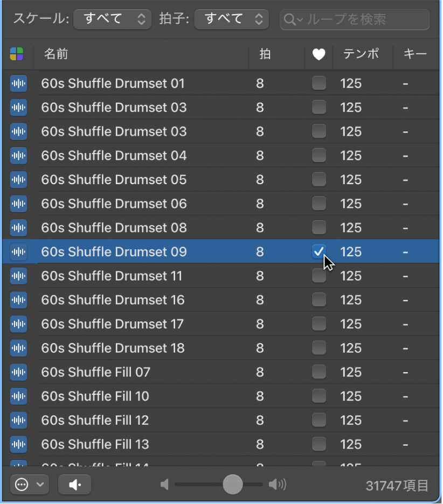The image size is (443, 504).
Task: Click audio loop icon of Drumset 17
Action: tap(18, 324)
